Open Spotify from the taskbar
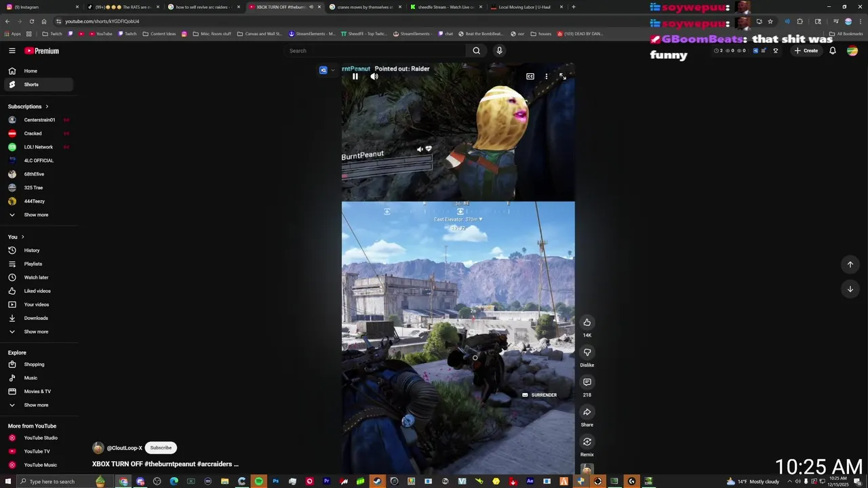Image resolution: width=868 pixels, height=488 pixels. tap(258, 481)
